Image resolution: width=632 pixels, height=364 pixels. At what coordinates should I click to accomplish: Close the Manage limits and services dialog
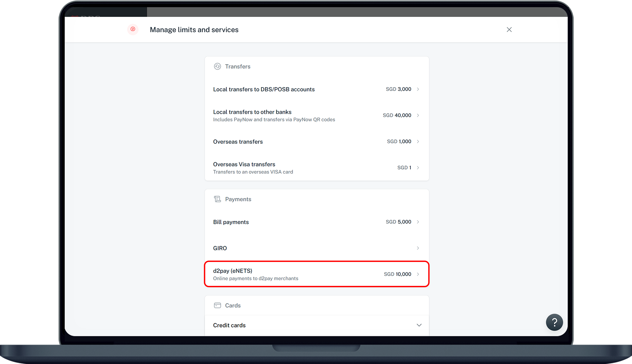coord(509,29)
